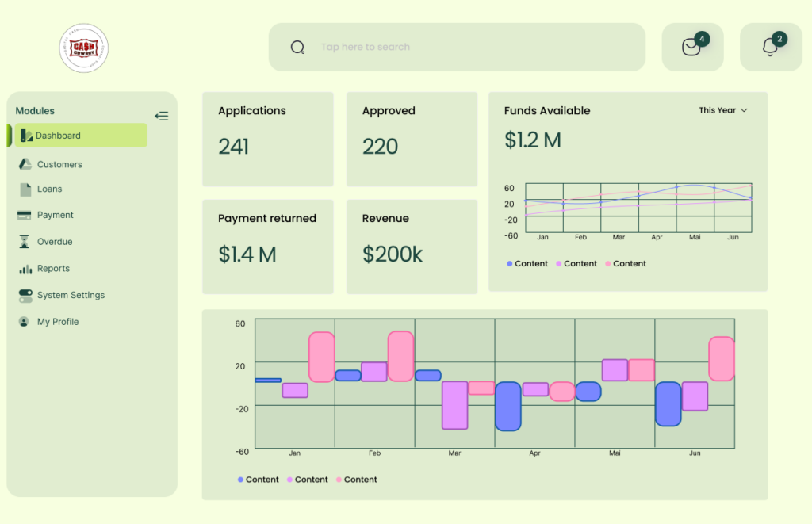812x524 pixels.
Task: Open the This Year dropdown
Action: pos(723,110)
